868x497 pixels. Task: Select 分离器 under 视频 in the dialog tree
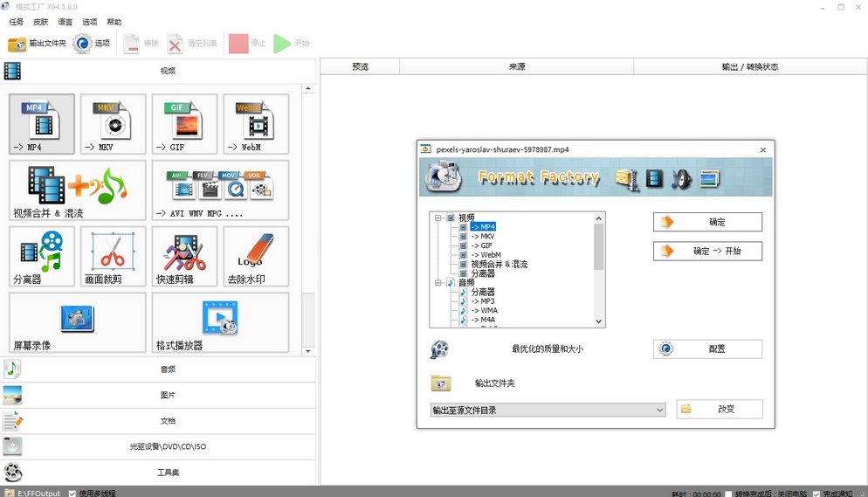[x=483, y=273]
